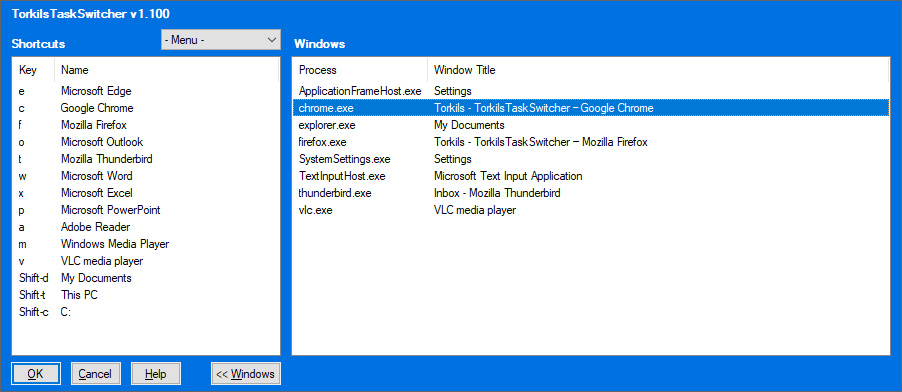Sort by the Process column header
Screen dimensions: 902x392
(360, 70)
